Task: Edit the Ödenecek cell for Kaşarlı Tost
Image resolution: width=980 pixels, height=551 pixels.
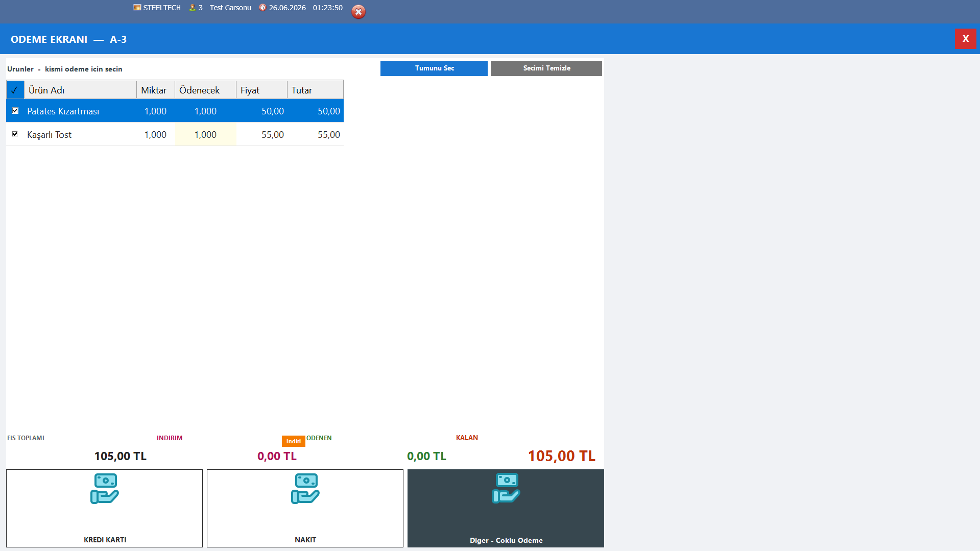Action: coord(205,134)
